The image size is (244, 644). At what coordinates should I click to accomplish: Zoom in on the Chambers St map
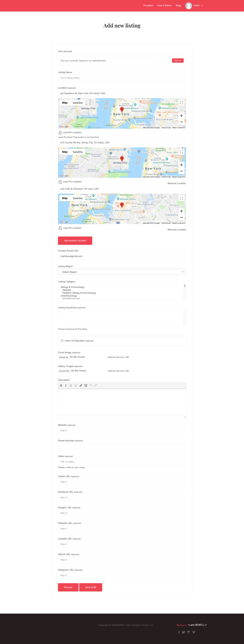tap(181, 116)
